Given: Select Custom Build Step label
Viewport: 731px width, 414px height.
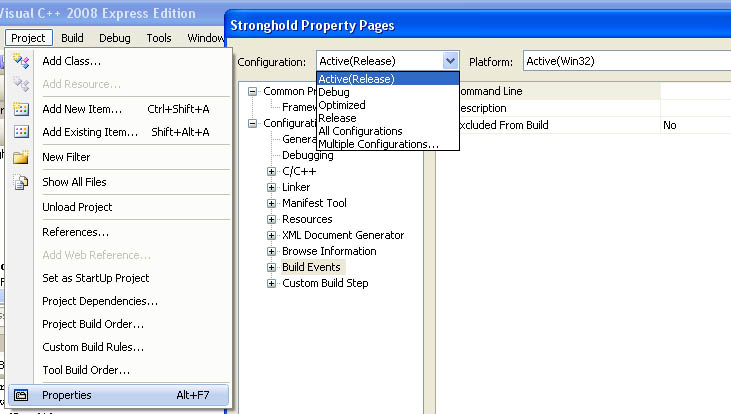Looking at the screenshot, I should (325, 283).
